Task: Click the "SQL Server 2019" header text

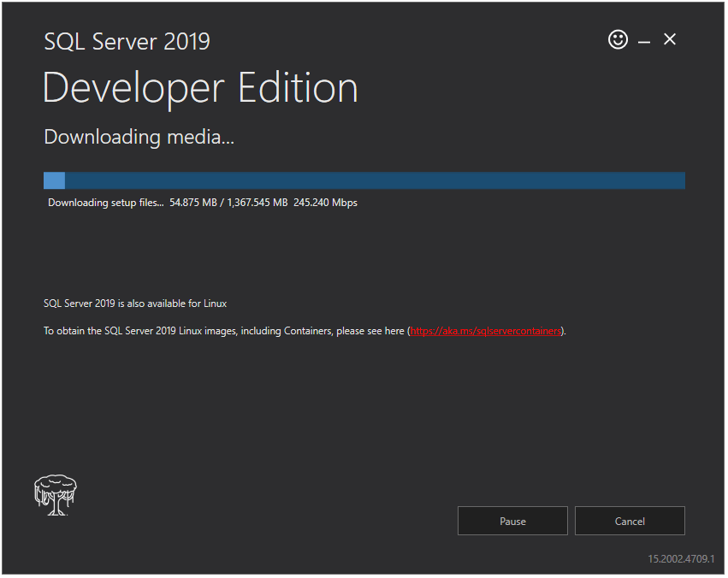Action: pyautogui.click(x=127, y=42)
